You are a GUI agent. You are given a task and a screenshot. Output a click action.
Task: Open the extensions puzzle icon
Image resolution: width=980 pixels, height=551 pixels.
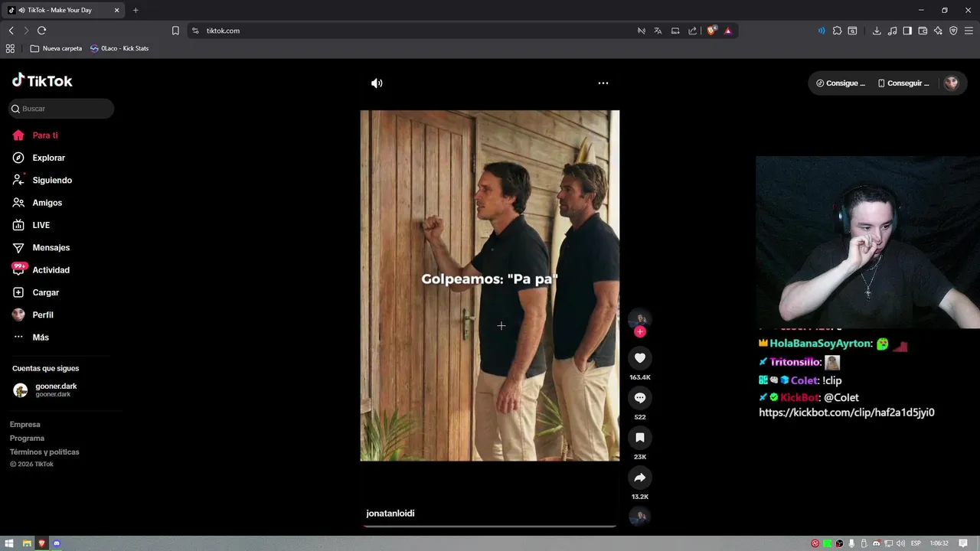(x=837, y=31)
